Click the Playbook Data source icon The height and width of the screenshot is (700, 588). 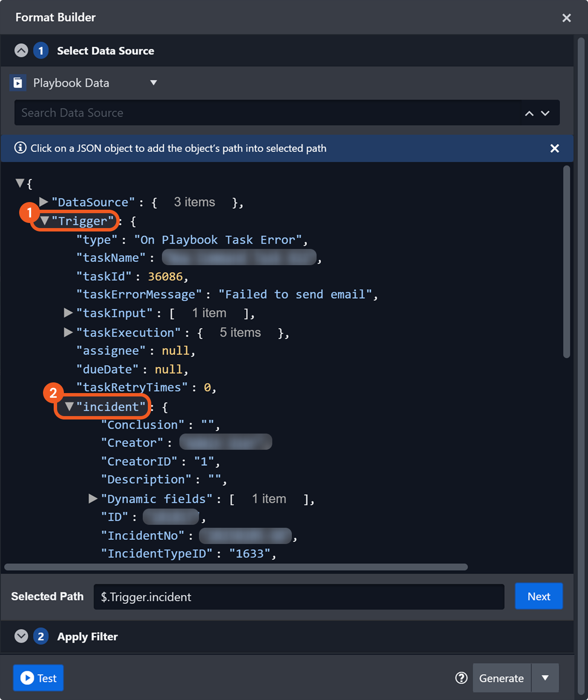18,83
